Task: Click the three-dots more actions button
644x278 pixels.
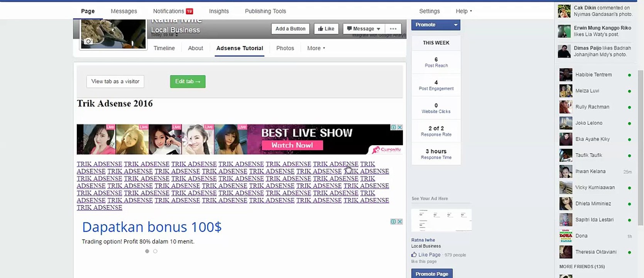Action: (393, 29)
